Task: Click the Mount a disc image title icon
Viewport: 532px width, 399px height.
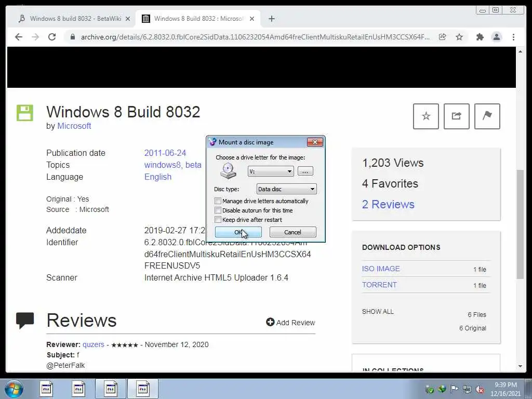Action: point(212,142)
